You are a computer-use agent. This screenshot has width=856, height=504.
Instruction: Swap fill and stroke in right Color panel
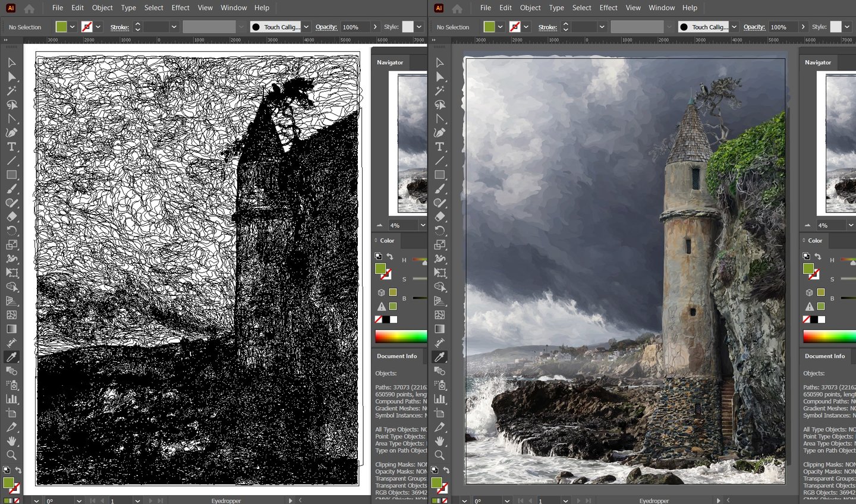pos(818,257)
